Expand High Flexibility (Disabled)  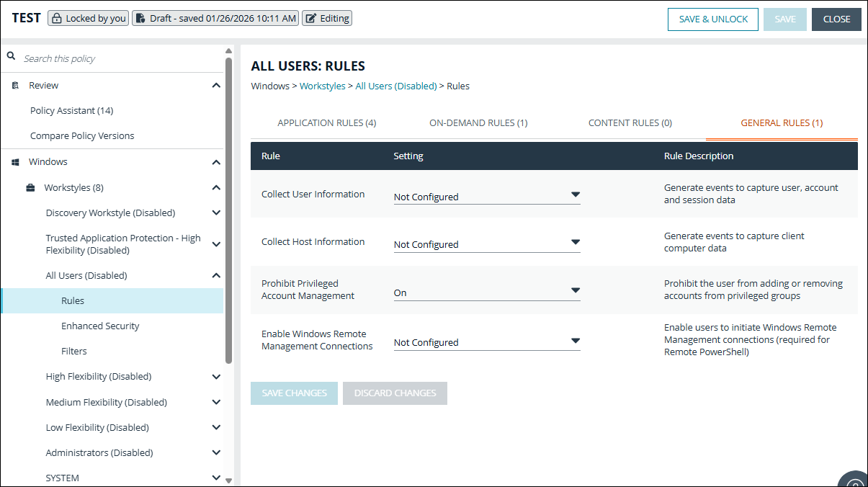click(216, 376)
